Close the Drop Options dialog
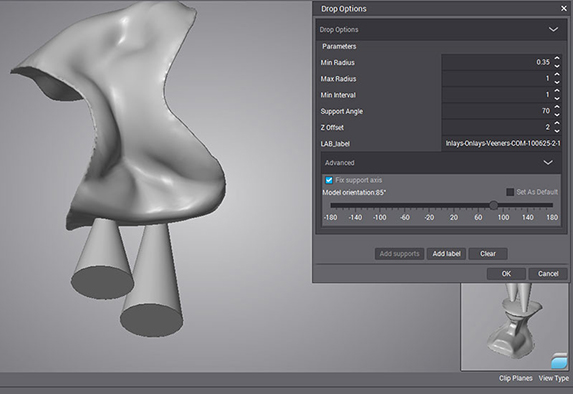 564,8
